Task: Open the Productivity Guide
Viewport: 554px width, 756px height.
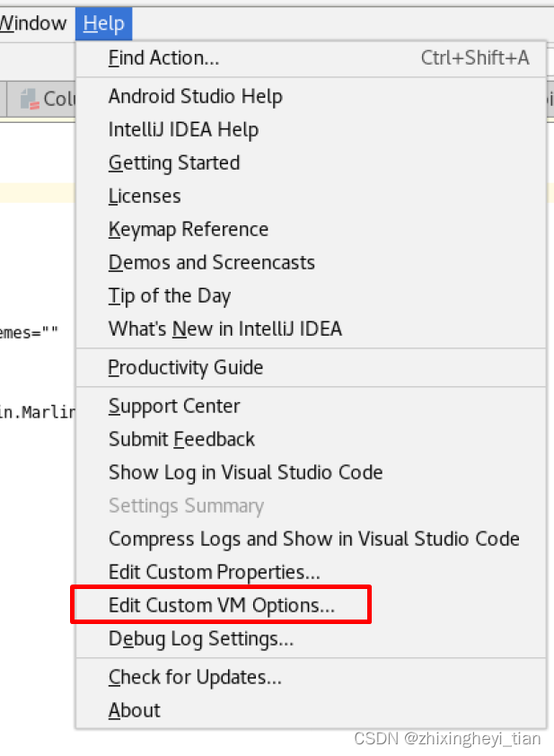Action: (311, 368)
